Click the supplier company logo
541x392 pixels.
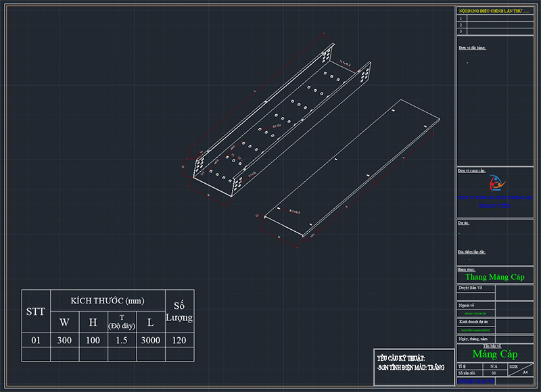(x=494, y=182)
